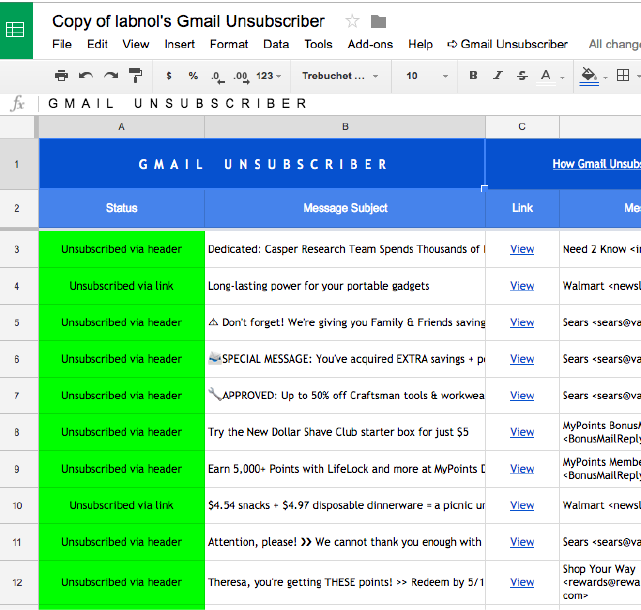Open the File menu
641x610 pixels.
(62, 44)
